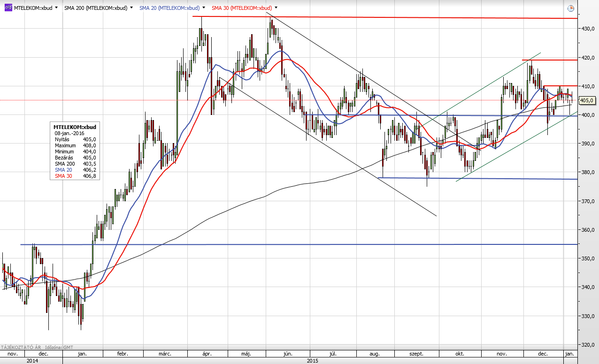599x364 pixels.
Task: Select the blue support line near 378
Action: tap(477, 178)
